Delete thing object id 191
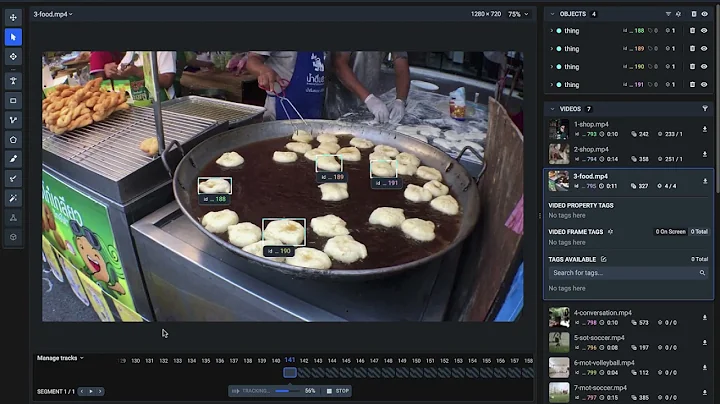720x404 pixels. 692,84
